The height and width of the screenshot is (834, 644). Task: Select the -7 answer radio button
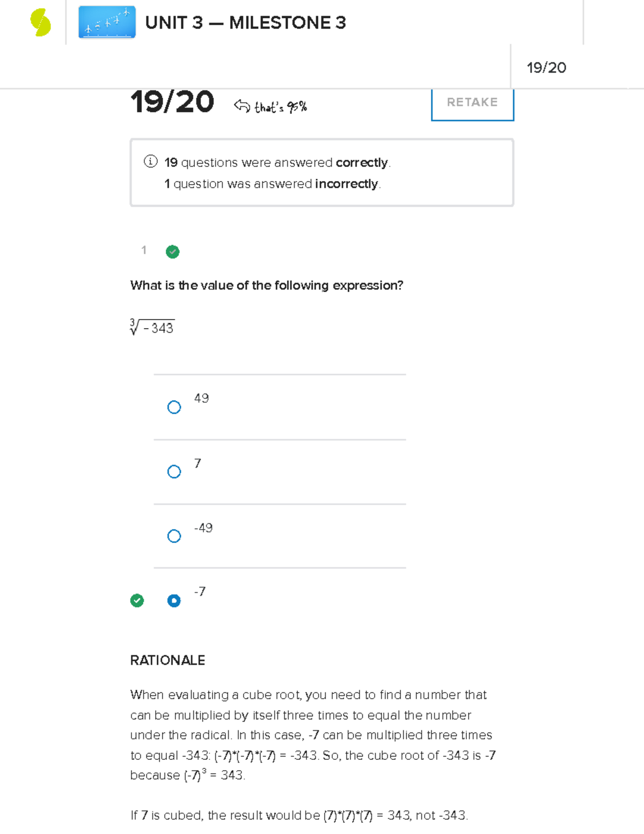[174, 600]
